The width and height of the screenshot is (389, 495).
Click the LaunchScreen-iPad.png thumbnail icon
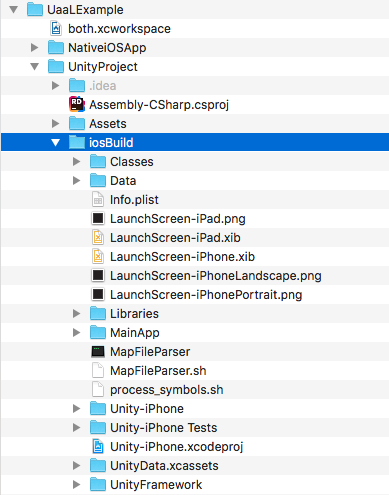[x=98, y=218]
